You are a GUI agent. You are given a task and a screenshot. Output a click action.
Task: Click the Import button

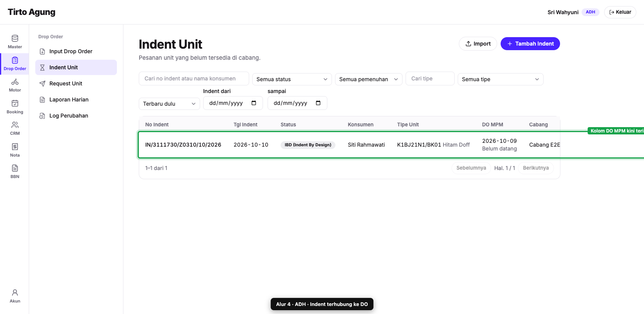[478, 44]
